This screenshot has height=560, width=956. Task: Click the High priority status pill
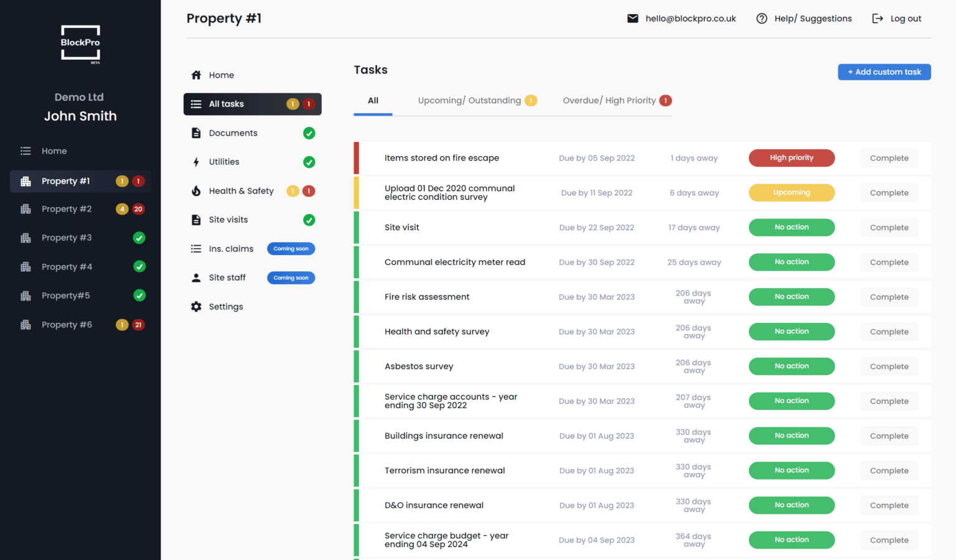click(x=792, y=157)
